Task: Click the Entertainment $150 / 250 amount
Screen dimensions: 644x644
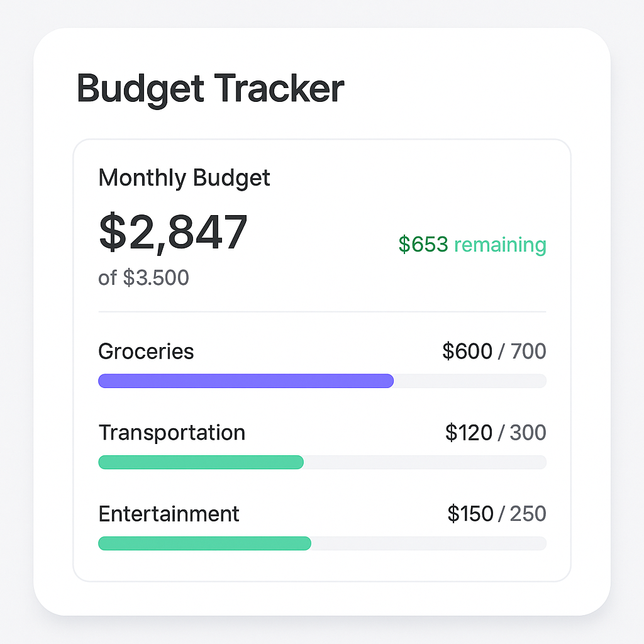Action: point(497,514)
